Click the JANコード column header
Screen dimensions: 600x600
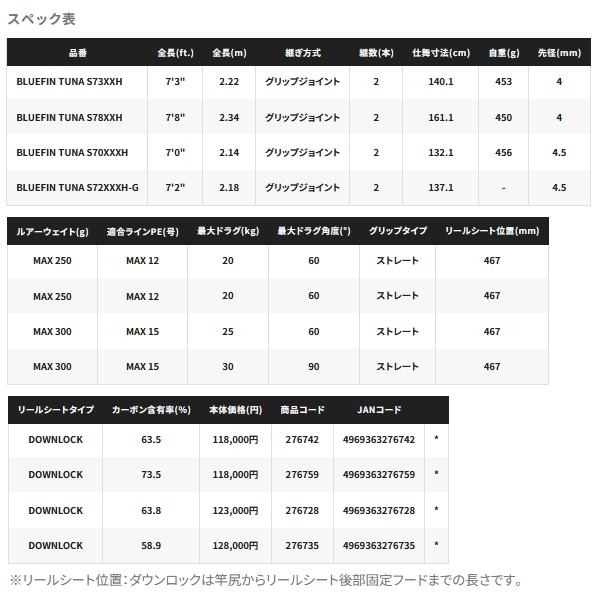[378, 409]
